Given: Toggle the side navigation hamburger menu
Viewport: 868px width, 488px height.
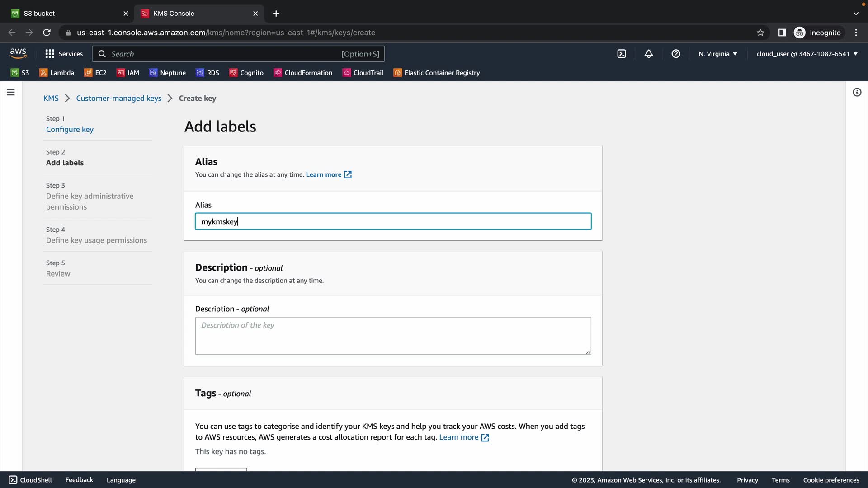Looking at the screenshot, I should 11,93.
